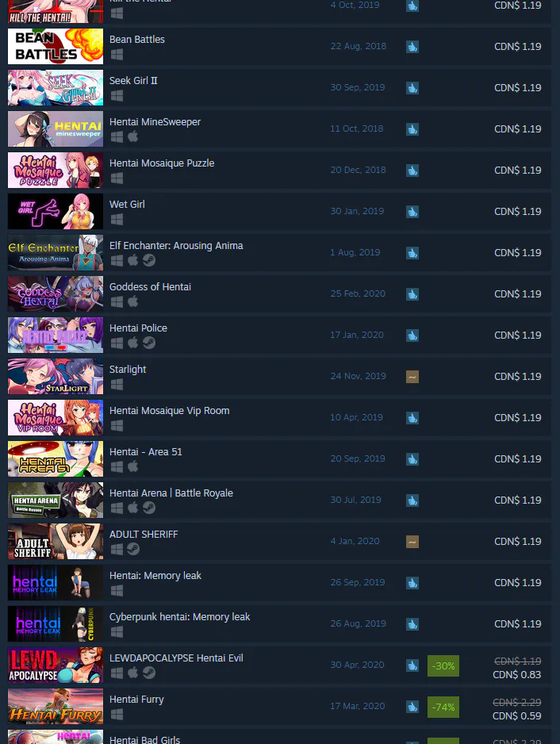This screenshot has width=560, height=744.
Task: Select the Cyberpunk hentai: Memory leak title
Action: 179,617
